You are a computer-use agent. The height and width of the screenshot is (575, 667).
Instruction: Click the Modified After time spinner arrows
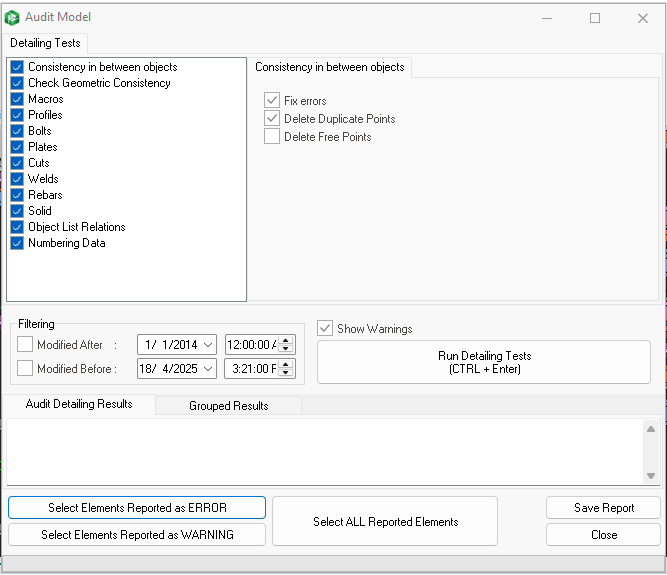click(x=287, y=345)
